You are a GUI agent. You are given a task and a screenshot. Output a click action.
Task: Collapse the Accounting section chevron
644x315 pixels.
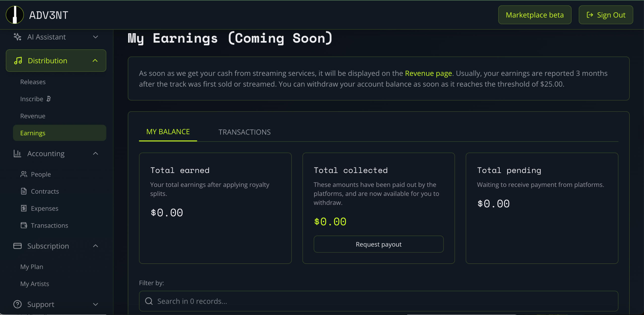tap(96, 154)
